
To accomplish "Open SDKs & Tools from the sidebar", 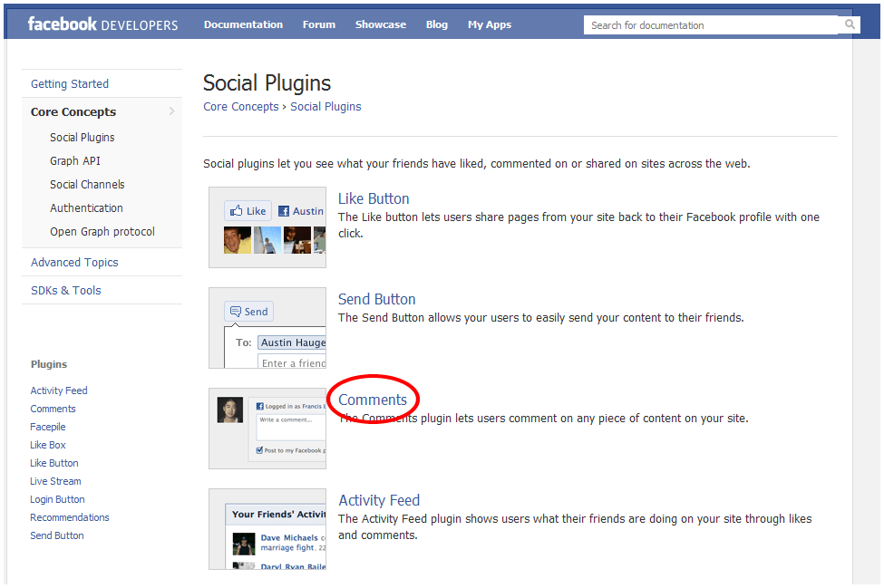I will [65, 290].
